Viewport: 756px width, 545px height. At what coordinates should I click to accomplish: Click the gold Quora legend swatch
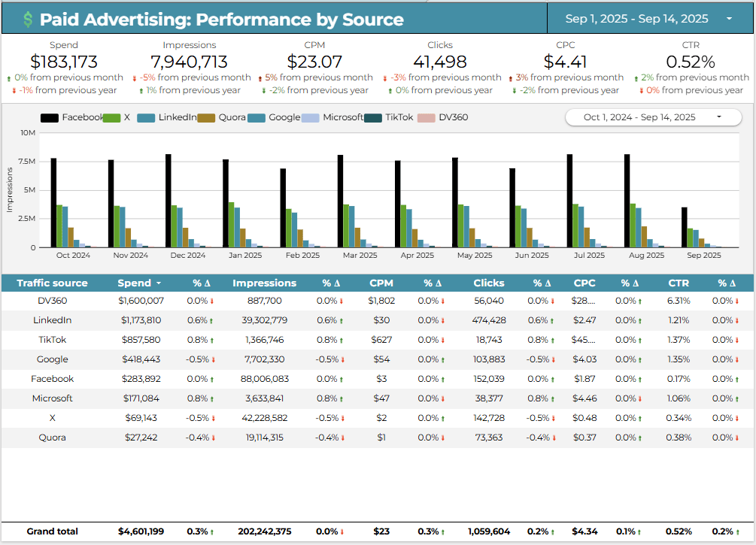[206, 117]
